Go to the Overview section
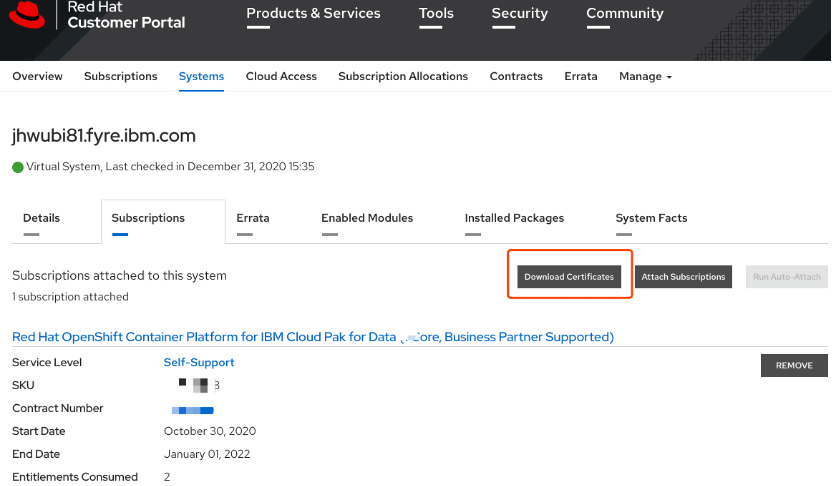The image size is (832, 486). pyautogui.click(x=37, y=76)
